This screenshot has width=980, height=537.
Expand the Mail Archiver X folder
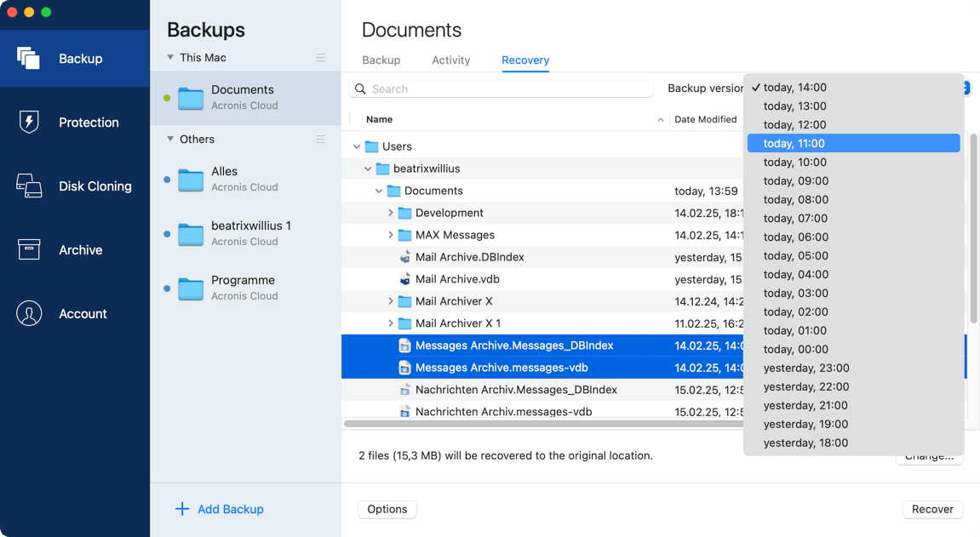click(391, 301)
